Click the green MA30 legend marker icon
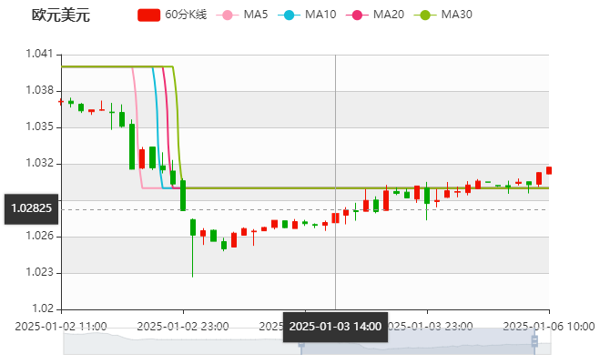The height and width of the screenshot is (364, 610). 425,15
